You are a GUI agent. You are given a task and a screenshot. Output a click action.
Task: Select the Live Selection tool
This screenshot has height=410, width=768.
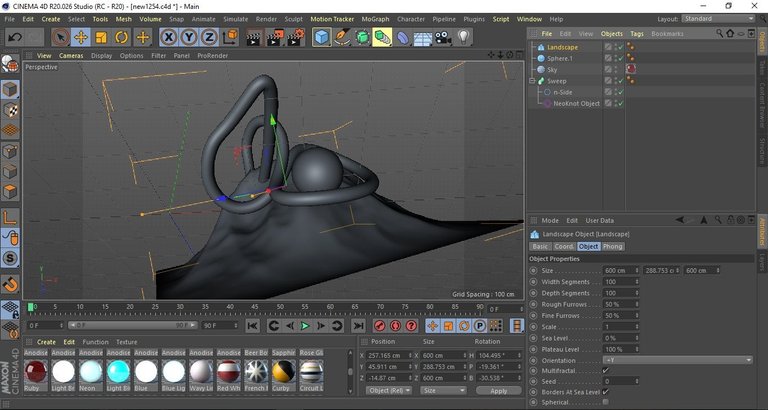[60, 38]
